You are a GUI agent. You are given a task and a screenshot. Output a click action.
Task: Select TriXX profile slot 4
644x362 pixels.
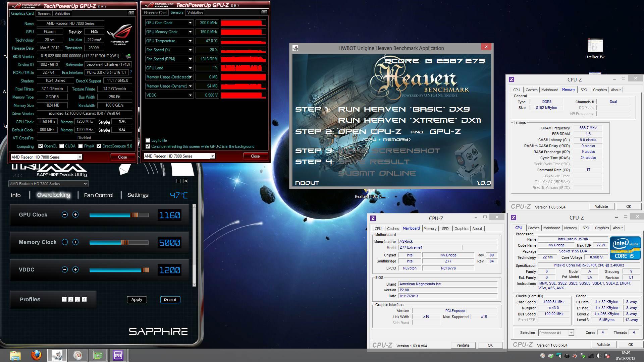click(x=84, y=299)
